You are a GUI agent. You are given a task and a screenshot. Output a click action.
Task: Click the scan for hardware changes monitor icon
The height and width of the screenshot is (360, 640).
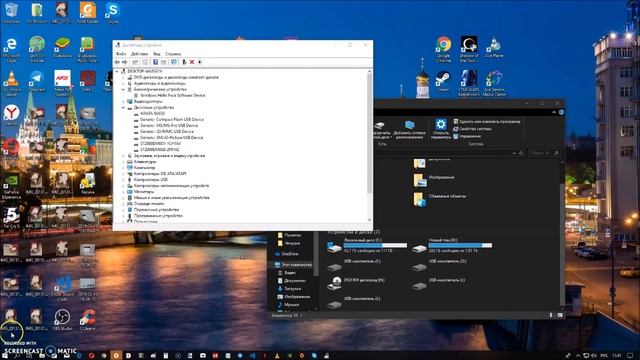(174, 62)
